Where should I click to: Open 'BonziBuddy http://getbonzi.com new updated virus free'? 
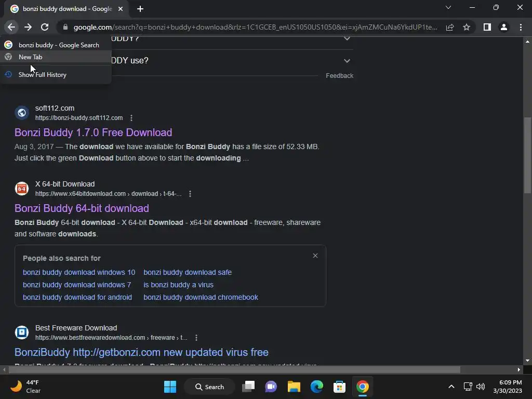pos(141,352)
